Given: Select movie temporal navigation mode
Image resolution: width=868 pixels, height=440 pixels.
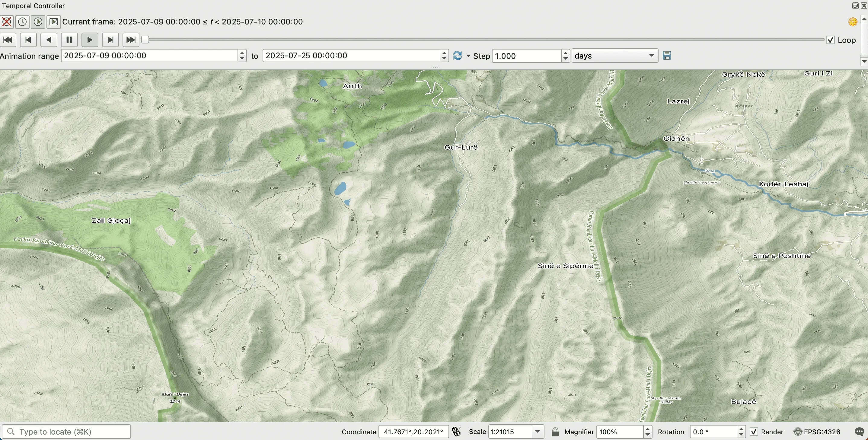Looking at the screenshot, I should click(x=54, y=22).
